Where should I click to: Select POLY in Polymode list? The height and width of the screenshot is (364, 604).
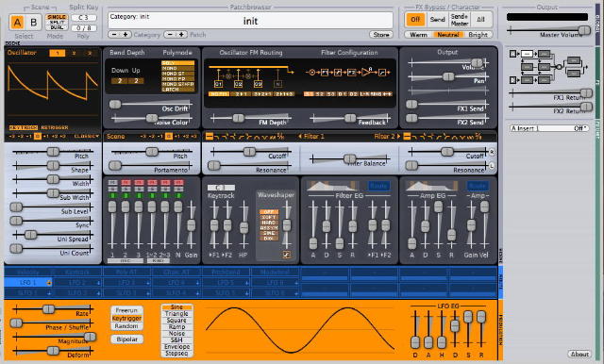[x=177, y=63]
